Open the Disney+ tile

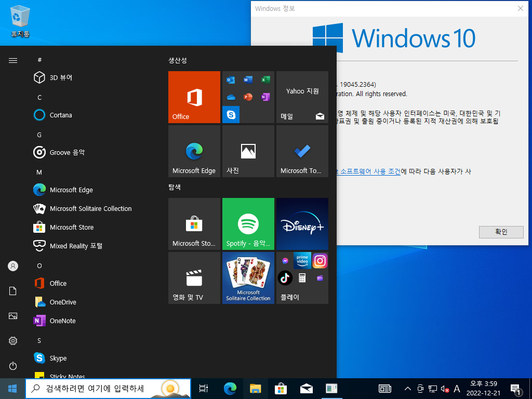pyautogui.click(x=302, y=224)
